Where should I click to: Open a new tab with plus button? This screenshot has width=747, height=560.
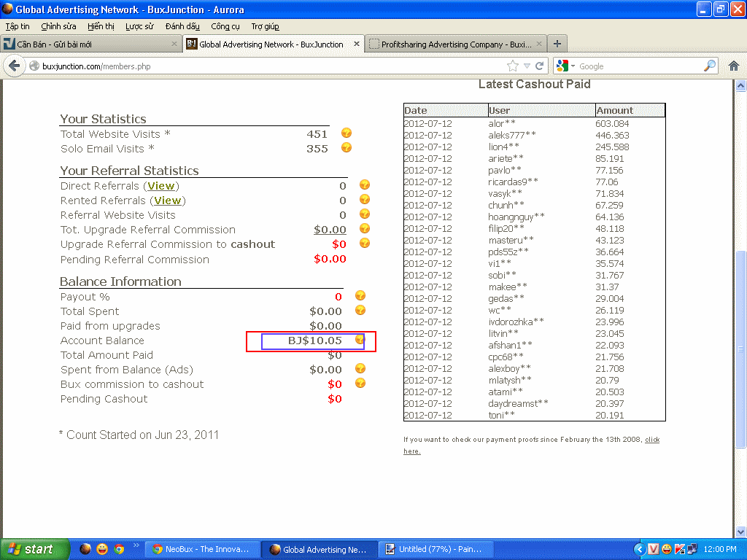pyautogui.click(x=557, y=44)
